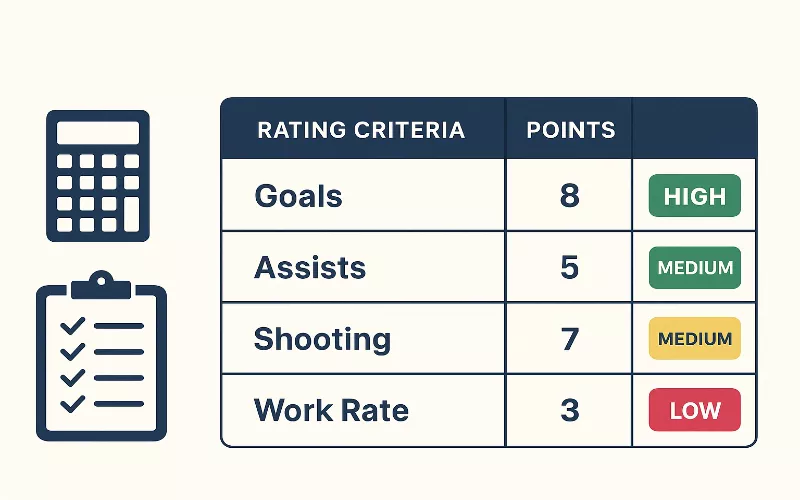Image resolution: width=800 pixels, height=500 pixels.
Task: Toggle the second checkmark on the clipboard
Action: (72, 352)
